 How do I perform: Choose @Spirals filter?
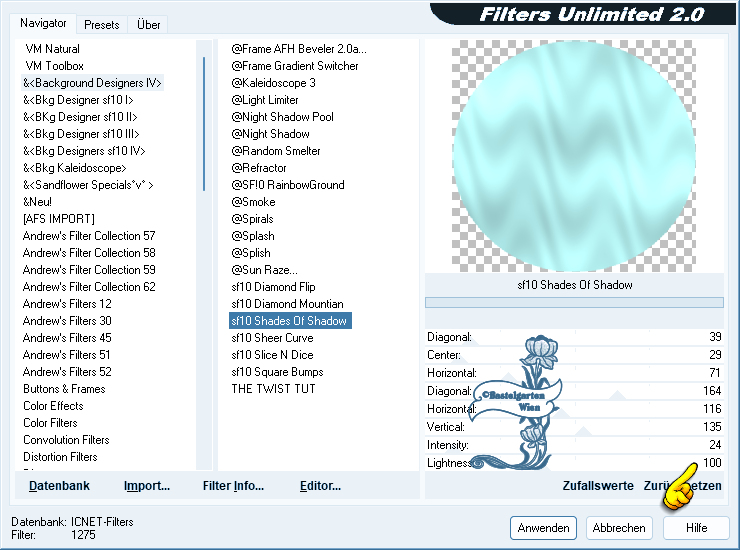[252, 219]
